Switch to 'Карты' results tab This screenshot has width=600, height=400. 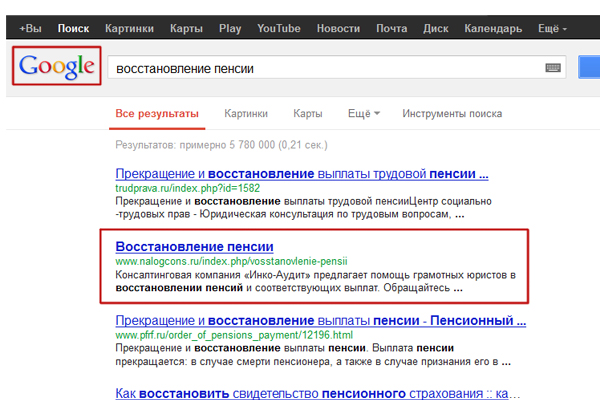tap(308, 114)
